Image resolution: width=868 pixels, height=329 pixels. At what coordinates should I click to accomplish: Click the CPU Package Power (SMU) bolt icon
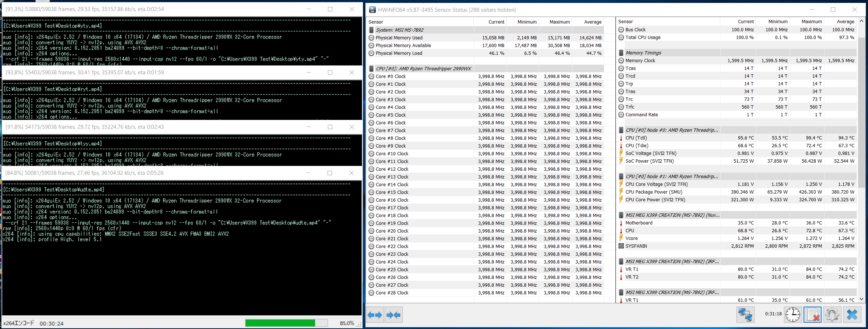621,192
